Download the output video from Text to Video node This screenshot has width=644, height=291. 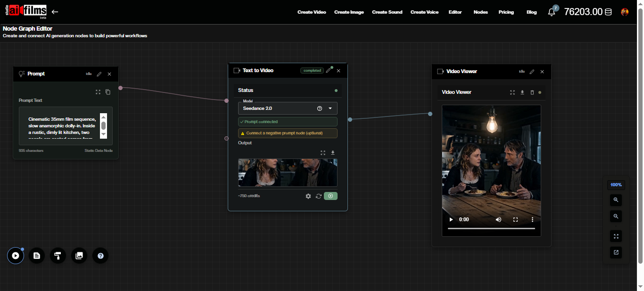[332, 153]
